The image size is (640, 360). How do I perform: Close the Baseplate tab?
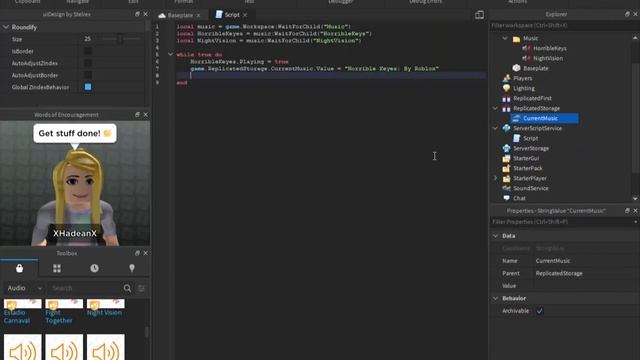198,16
